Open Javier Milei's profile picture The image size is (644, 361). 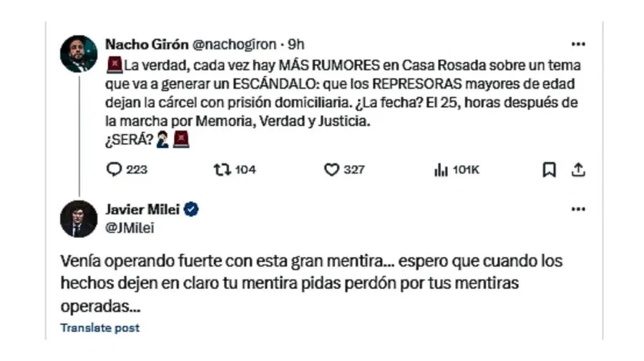79,218
